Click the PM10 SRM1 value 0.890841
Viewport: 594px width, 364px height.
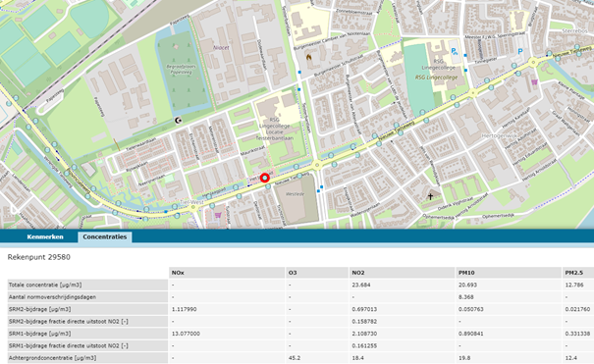pyautogui.click(x=471, y=334)
